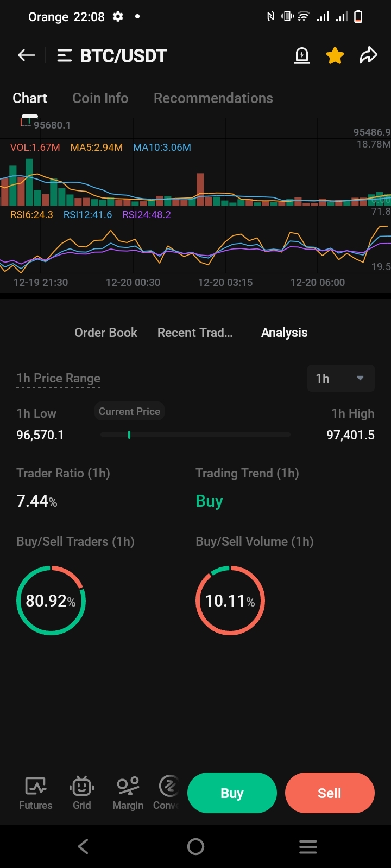Open the trading pair list menu icon
The image size is (391, 868).
tap(65, 55)
